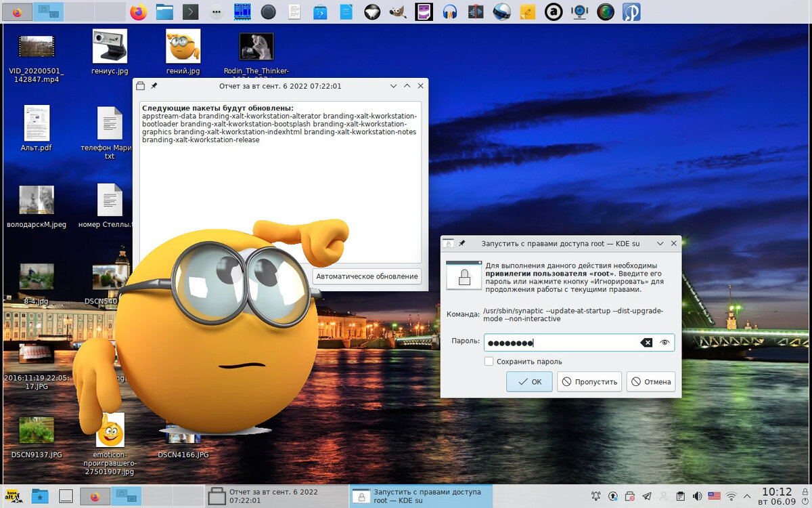Click the 'Отмена' button
This screenshot has height=508, width=812.
(x=650, y=381)
